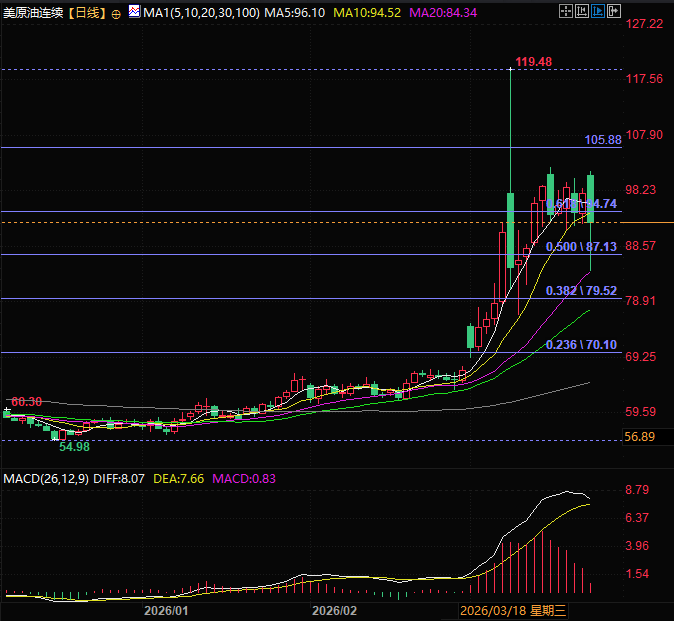Click the 119.48 high price marker
The image size is (674, 621).
[x=533, y=62]
